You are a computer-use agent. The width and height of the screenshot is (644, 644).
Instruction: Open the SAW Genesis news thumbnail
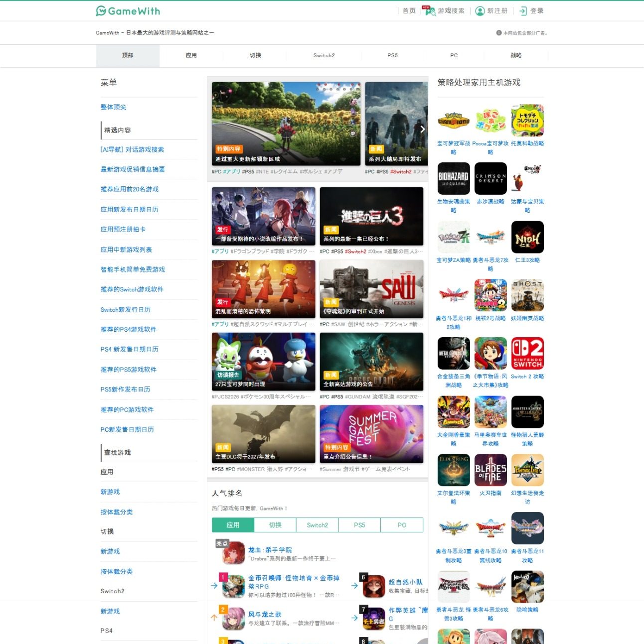tap(371, 289)
